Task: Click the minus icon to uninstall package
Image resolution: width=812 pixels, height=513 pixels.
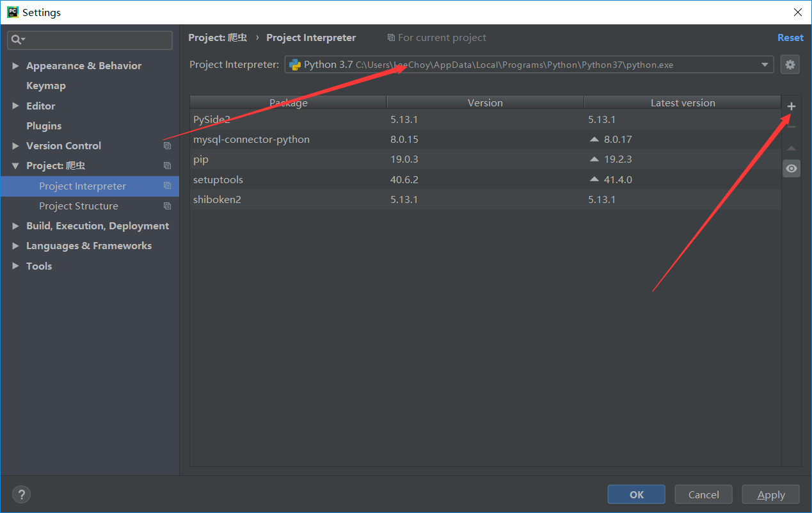Action: coord(792,127)
